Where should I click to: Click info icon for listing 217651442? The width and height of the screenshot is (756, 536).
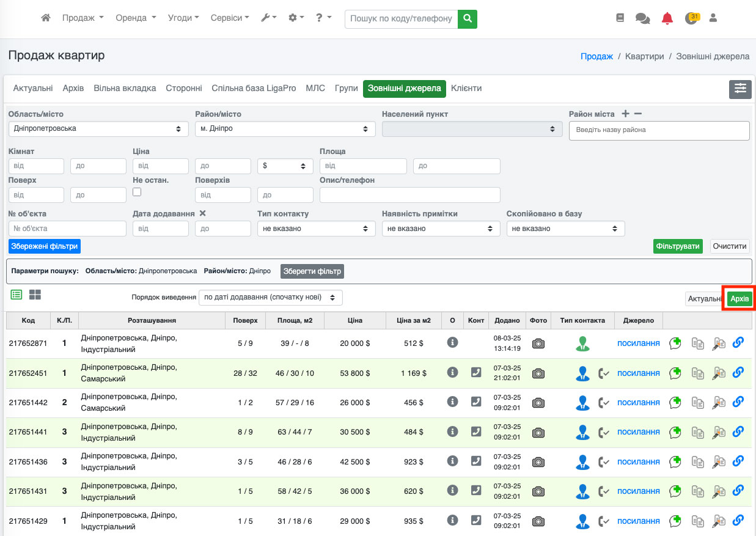pyautogui.click(x=452, y=402)
